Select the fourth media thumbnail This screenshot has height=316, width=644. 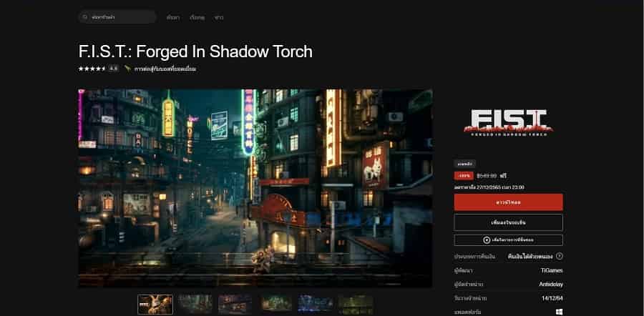(x=275, y=304)
